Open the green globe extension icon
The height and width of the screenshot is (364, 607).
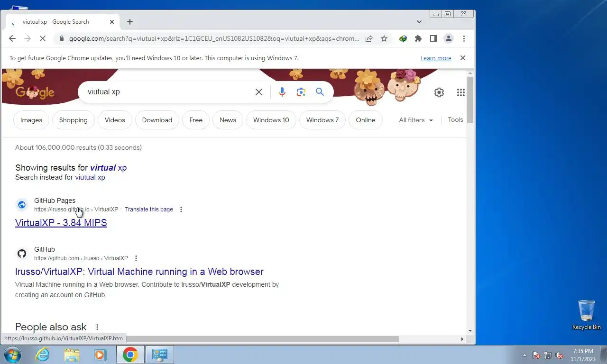(x=403, y=39)
